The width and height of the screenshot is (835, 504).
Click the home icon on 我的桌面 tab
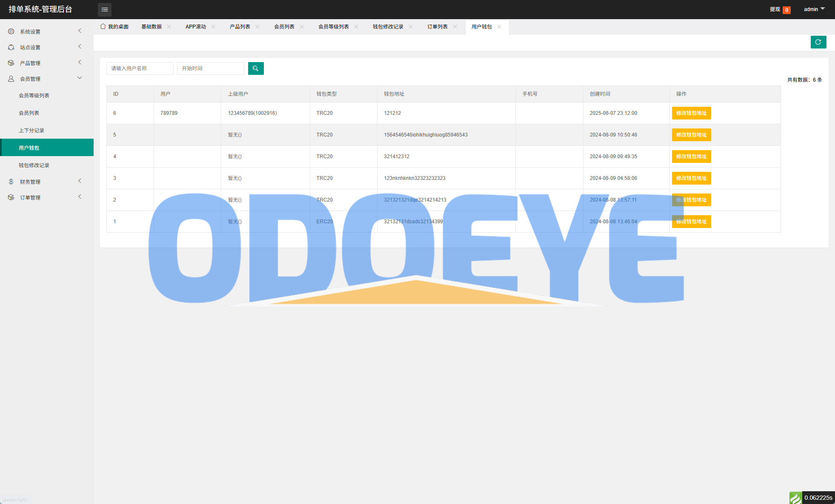coord(103,26)
